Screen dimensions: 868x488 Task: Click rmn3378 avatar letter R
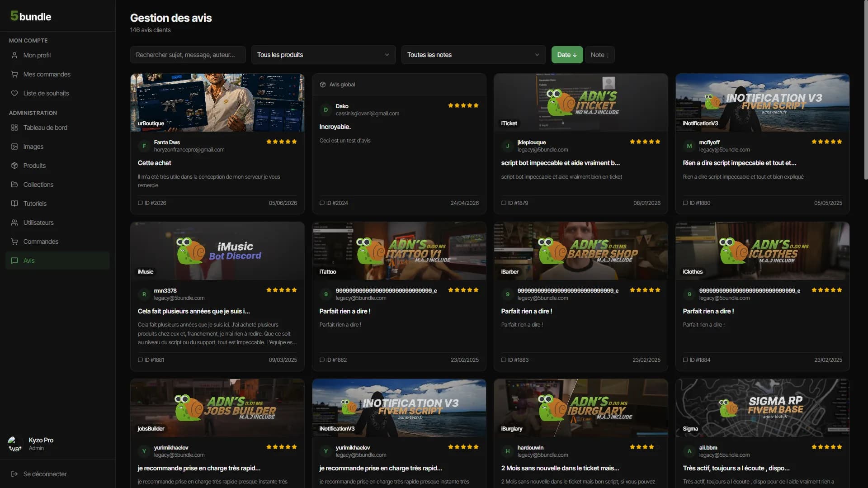tap(144, 294)
